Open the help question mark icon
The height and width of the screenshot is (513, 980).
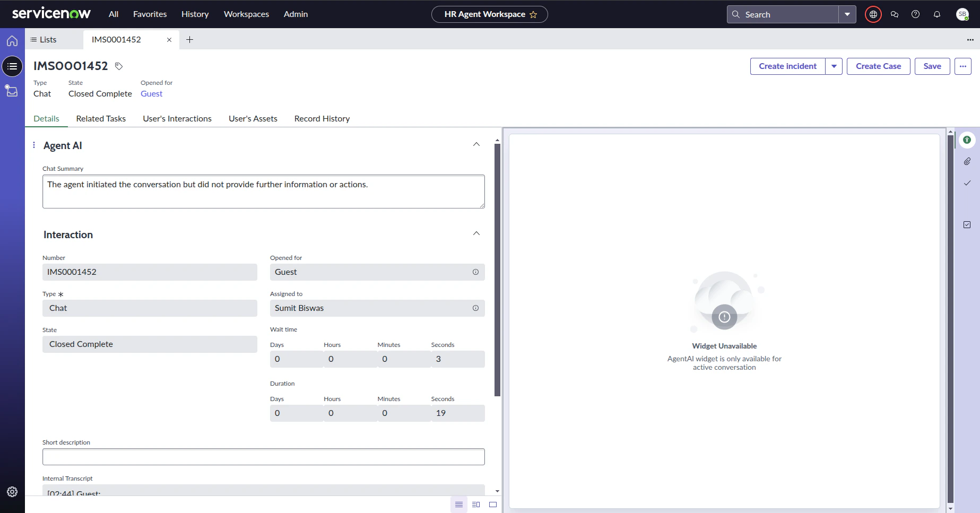tap(916, 14)
